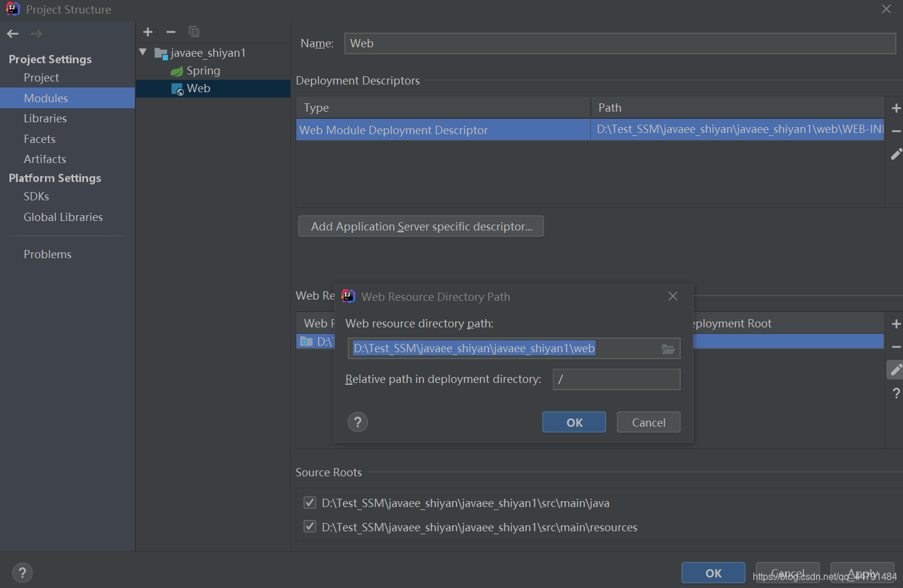Click the Name field containing Web
This screenshot has height=588, width=903.
point(620,43)
